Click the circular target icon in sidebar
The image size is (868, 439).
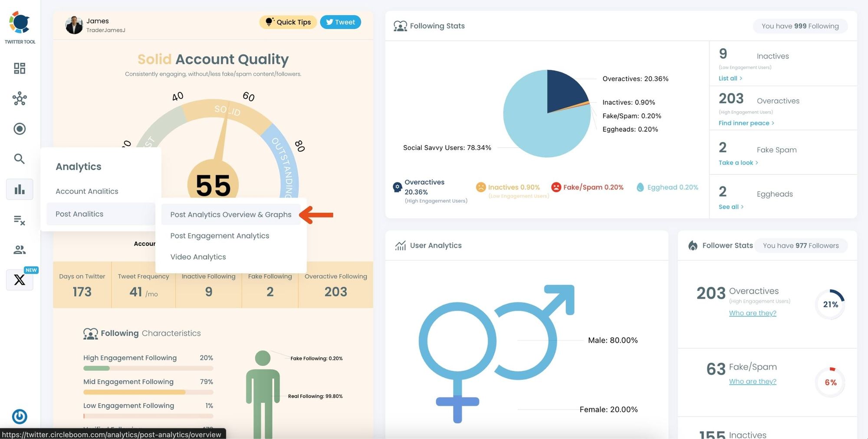(19, 129)
